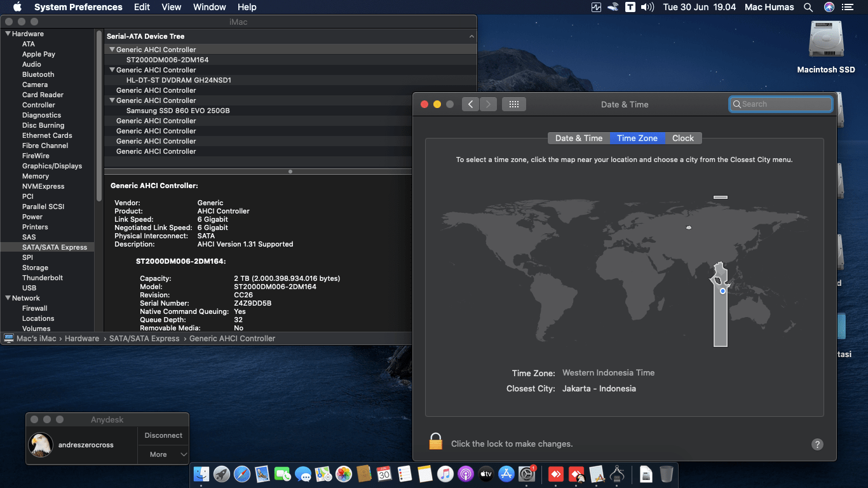Select the Time Zone tab
Viewport: 868px width, 488px height.
[637, 138]
